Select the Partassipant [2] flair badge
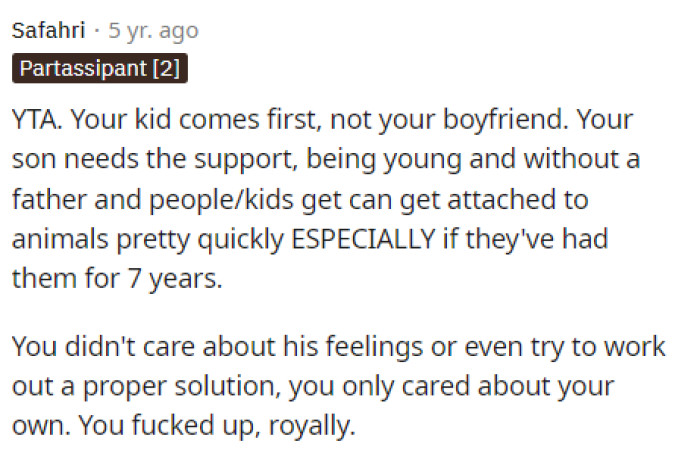700x456 pixels. click(100, 70)
